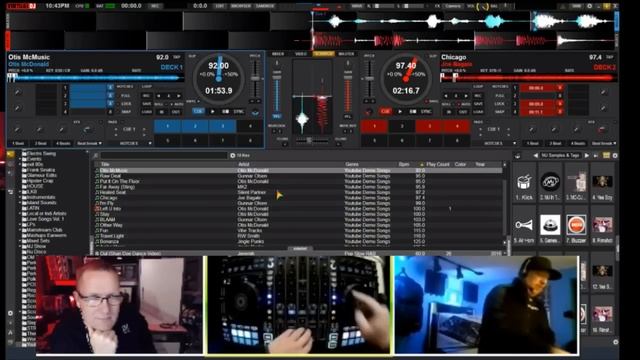Select the song Bonanza
Viewport: 640px width, 360px height.
298,242
